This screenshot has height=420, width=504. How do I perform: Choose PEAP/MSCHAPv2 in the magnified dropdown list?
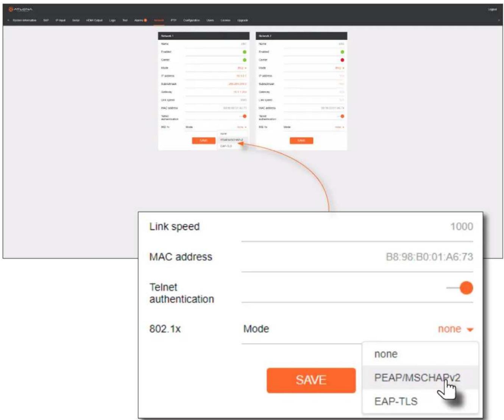[x=420, y=378]
